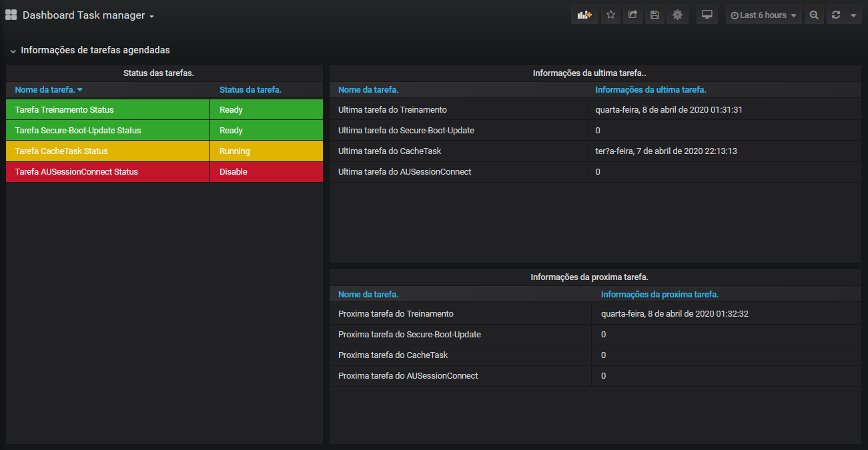The image size is (868, 450).
Task: Sort by Status da tarefa column
Action: point(250,89)
